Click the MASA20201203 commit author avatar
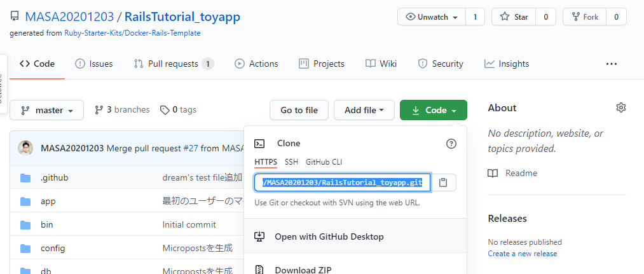This screenshot has height=274, width=644. point(25,148)
